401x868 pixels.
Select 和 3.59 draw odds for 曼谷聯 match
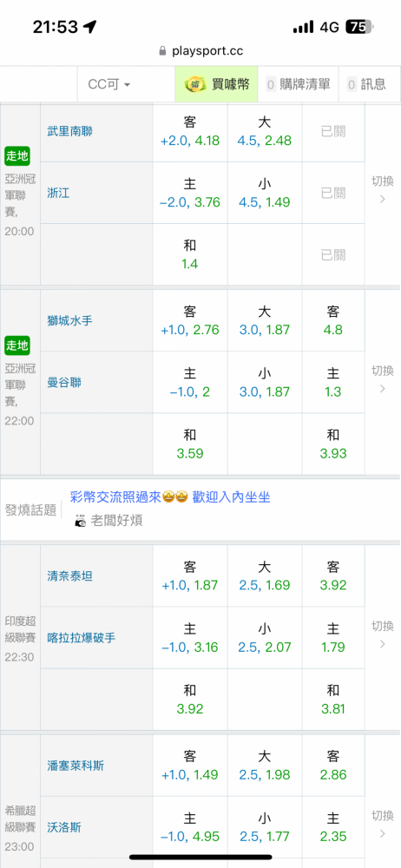[x=190, y=444]
